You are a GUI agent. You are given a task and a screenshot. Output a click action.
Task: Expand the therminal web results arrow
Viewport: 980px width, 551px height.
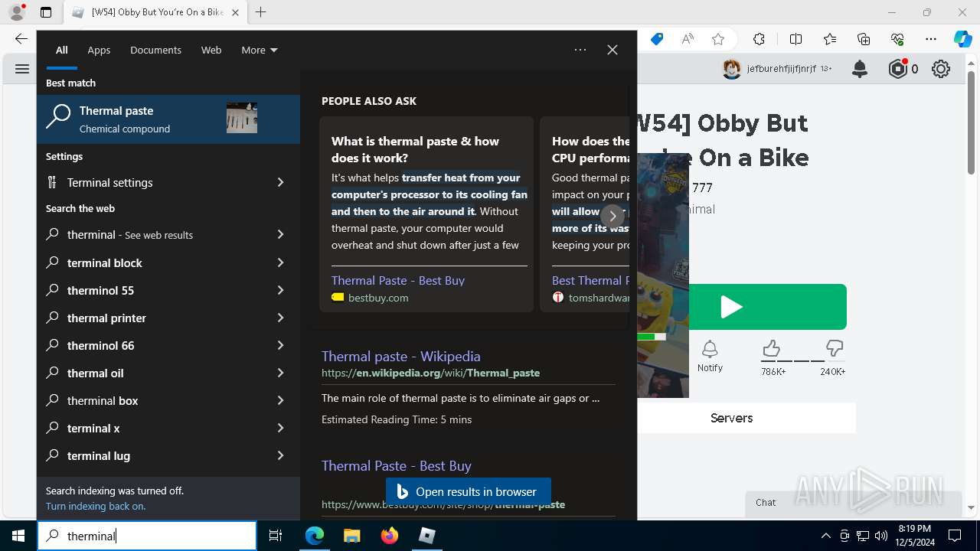coord(280,234)
